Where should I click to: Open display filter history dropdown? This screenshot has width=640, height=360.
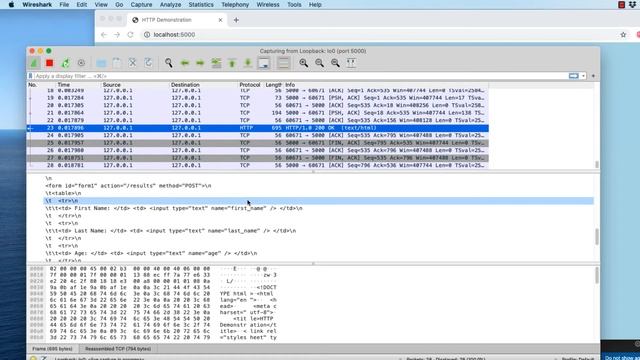[583, 76]
